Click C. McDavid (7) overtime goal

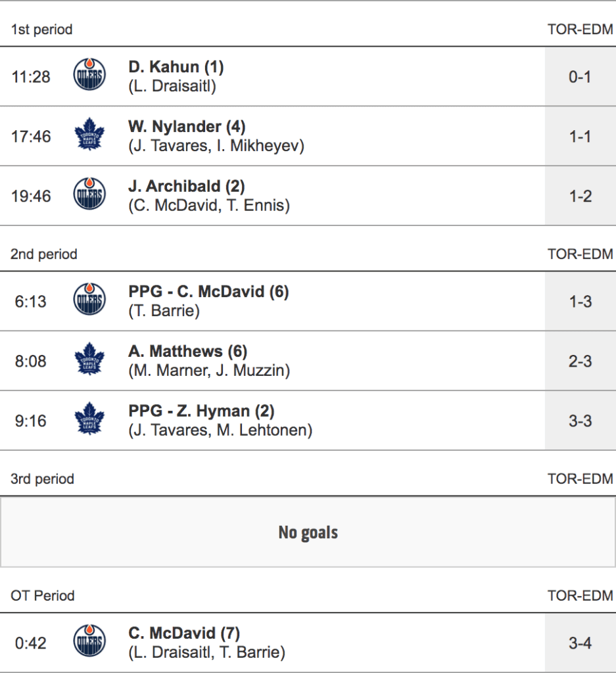[x=184, y=634]
